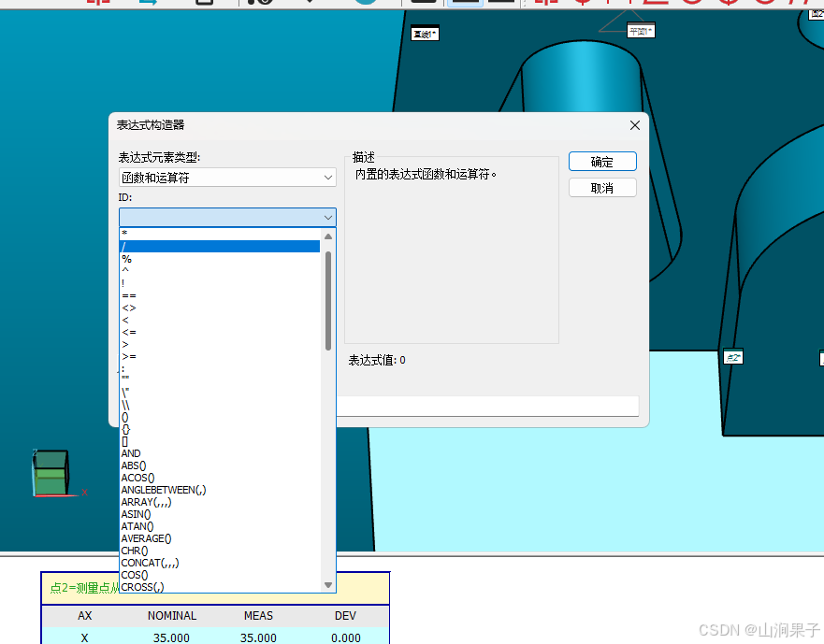The width and height of the screenshot is (824, 644).
Task: Select the ABS() function in the list
Action: [x=133, y=465]
